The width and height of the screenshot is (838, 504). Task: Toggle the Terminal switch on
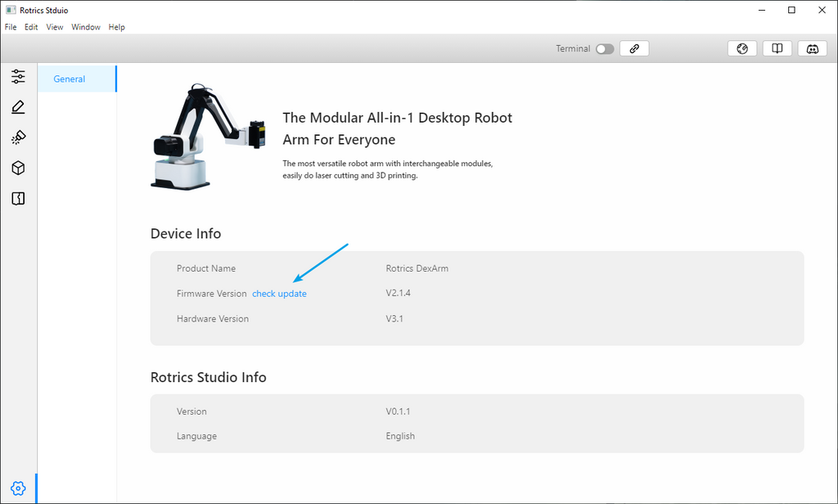(x=604, y=49)
